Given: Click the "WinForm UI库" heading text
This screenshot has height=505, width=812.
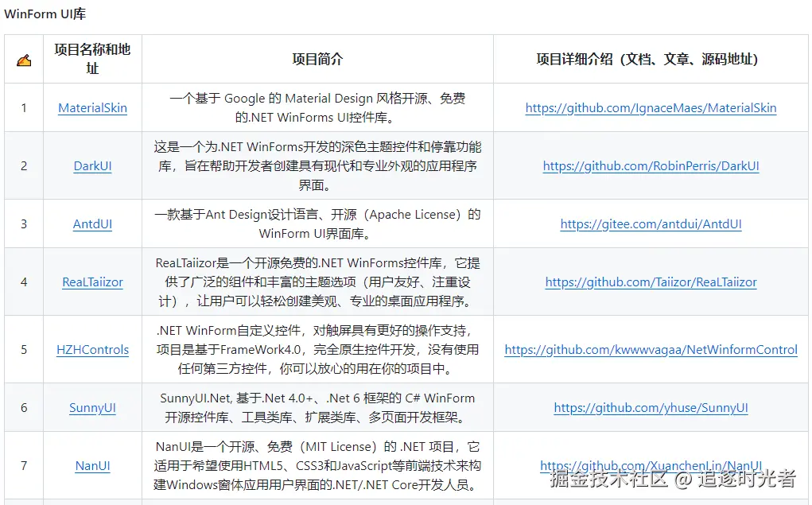Looking at the screenshot, I should tap(45, 14).
